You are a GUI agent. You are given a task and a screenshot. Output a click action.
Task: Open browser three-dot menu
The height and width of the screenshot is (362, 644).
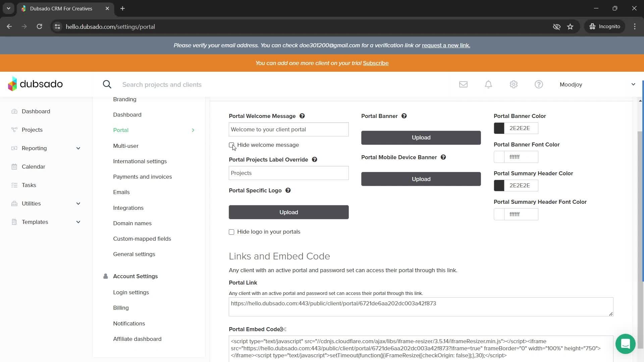point(635,26)
